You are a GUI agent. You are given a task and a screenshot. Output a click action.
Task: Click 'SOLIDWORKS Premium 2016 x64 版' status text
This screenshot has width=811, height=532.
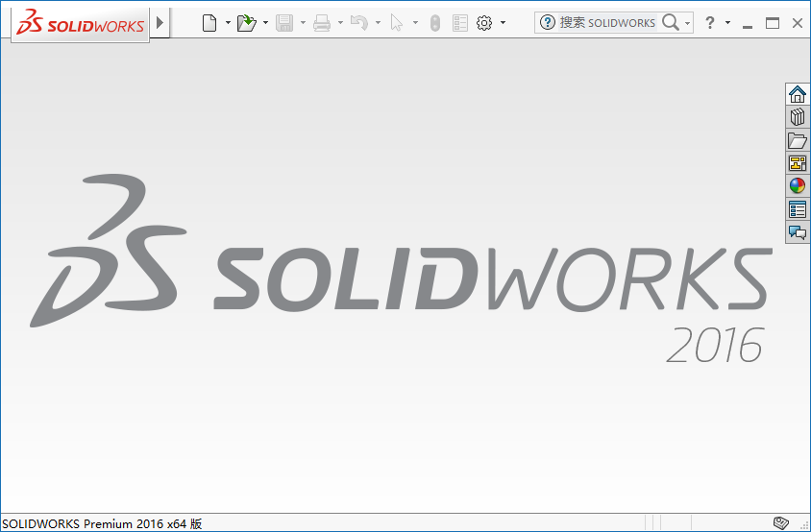tap(102, 523)
